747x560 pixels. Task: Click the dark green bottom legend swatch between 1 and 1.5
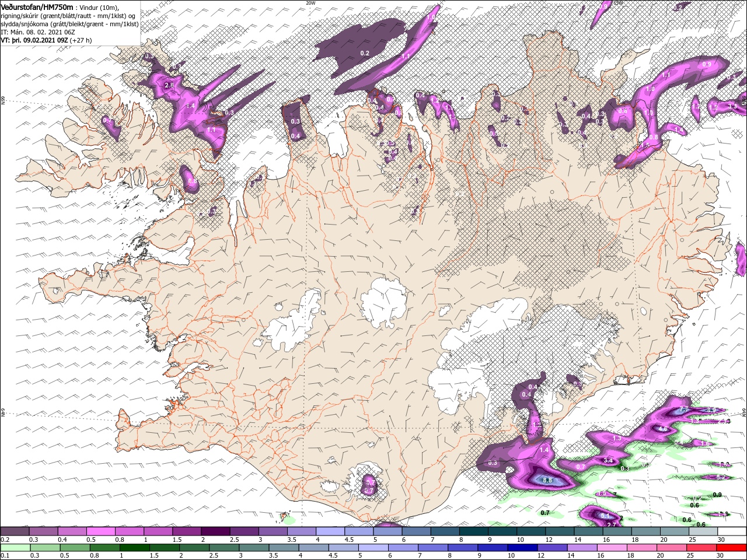[134, 548]
